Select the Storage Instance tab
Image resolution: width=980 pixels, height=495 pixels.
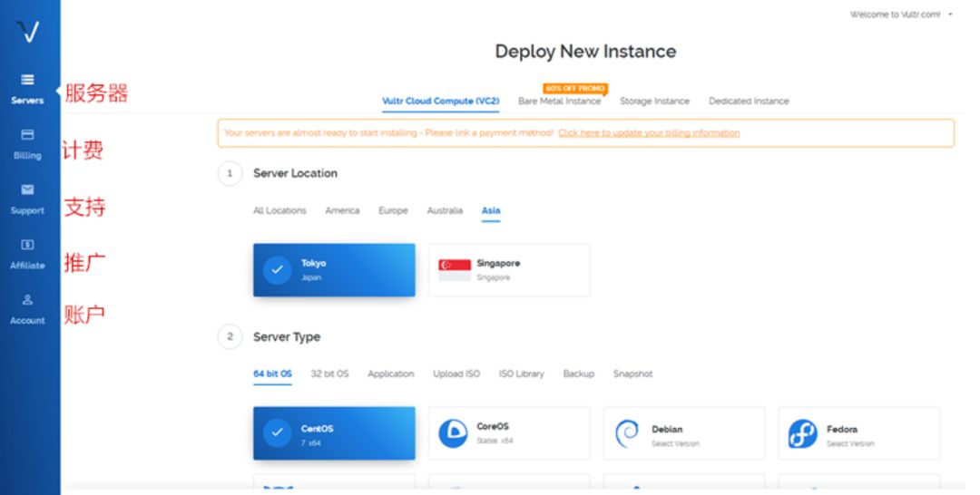[x=654, y=102]
